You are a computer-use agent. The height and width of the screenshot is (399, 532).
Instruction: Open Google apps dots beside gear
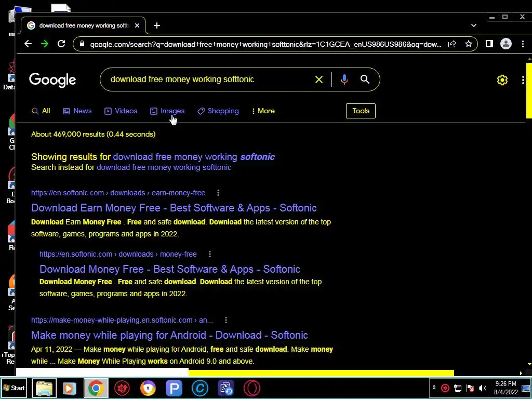pyautogui.click(x=523, y=80)
